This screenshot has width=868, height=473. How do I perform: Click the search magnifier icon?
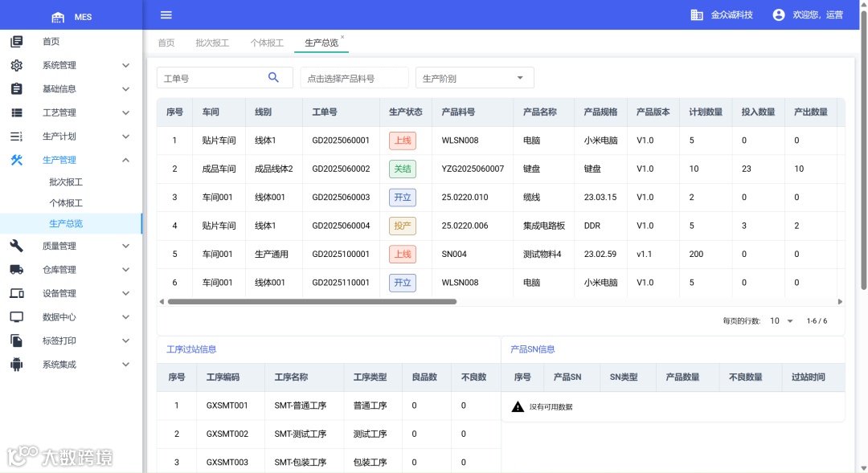[273, 77]
